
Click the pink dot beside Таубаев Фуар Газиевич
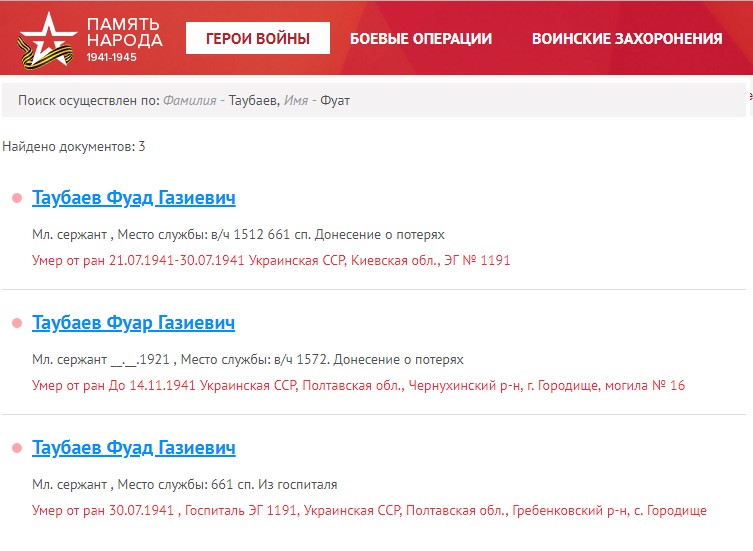(x=16, y=323)
